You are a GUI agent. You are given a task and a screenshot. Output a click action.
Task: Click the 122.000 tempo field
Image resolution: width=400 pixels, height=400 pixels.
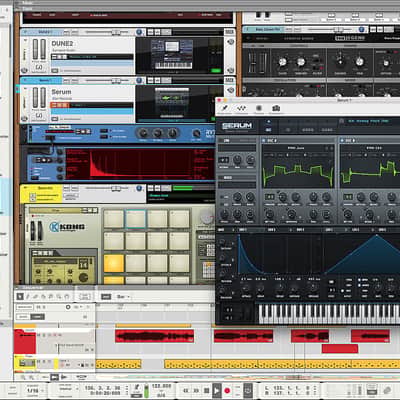161,386
